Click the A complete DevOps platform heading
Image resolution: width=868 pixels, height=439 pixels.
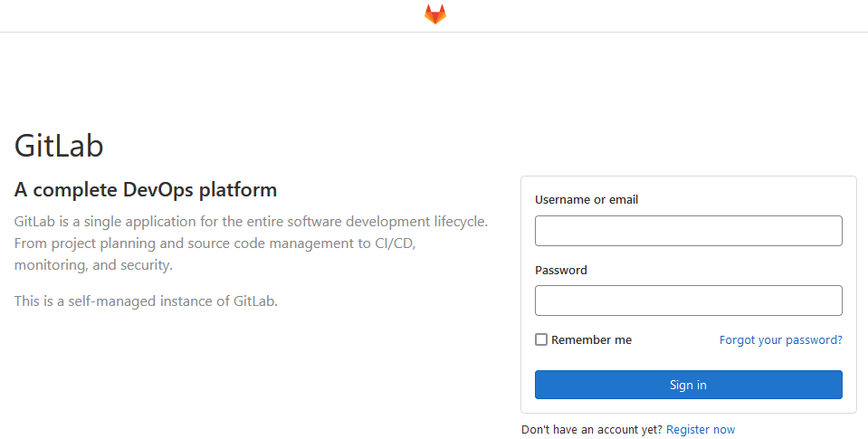coord(145,190)
